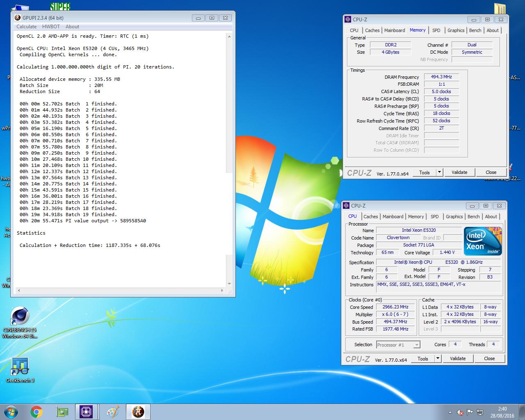Click the Command Rate value 2T
Viewport: 525px width, 420px height.
click(x=441, y=128)
